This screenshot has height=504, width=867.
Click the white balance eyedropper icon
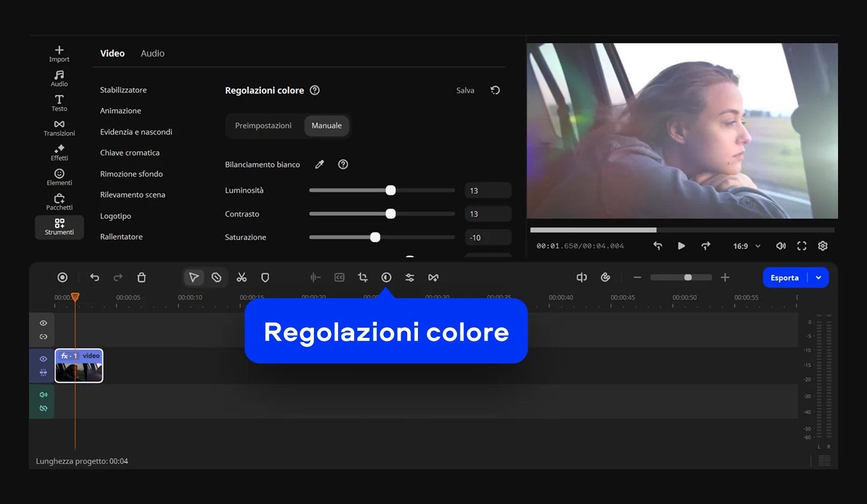point(319,165)
